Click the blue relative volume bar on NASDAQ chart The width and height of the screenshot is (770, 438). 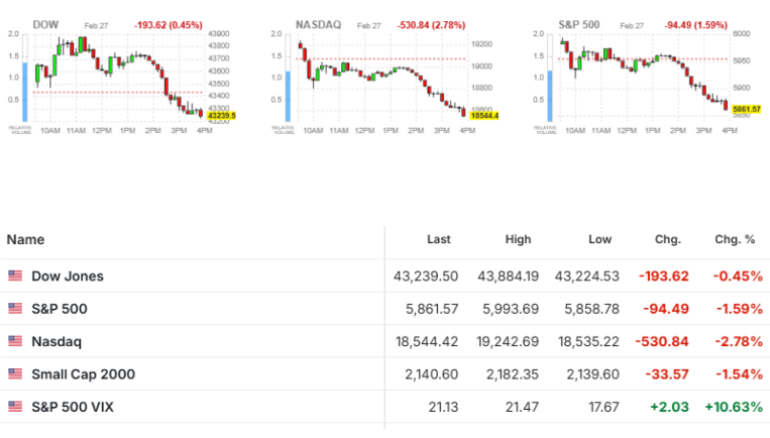click(288, 96)
